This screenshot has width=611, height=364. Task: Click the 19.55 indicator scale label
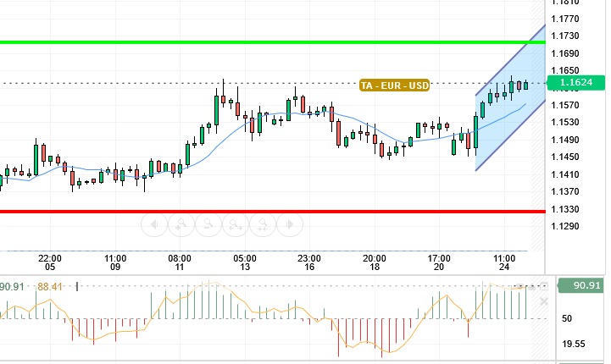[574, 344]
